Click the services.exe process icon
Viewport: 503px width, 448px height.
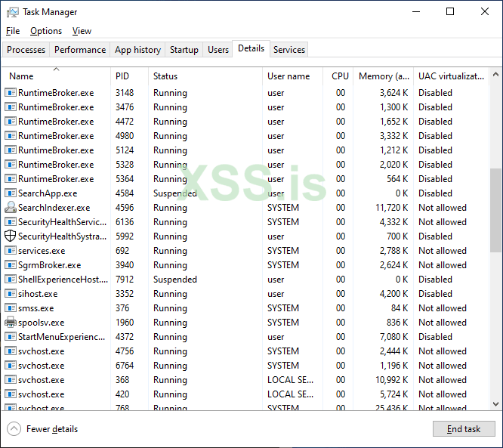click(11, 251)
